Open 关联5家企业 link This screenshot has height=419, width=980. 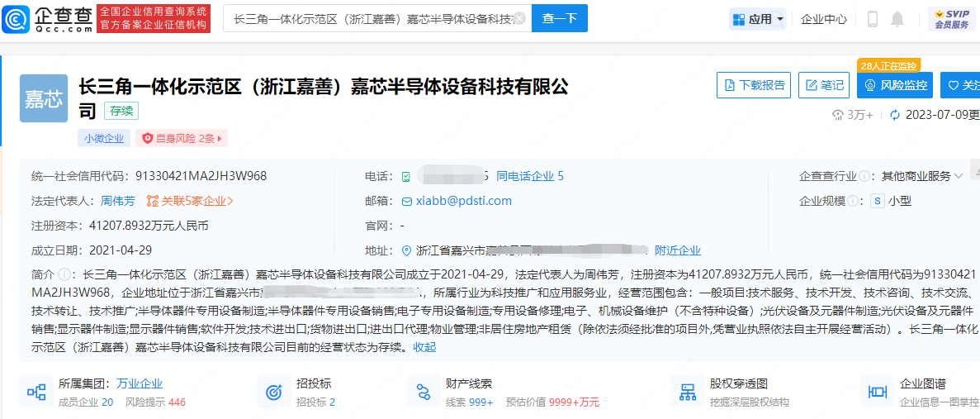[190, 201]
